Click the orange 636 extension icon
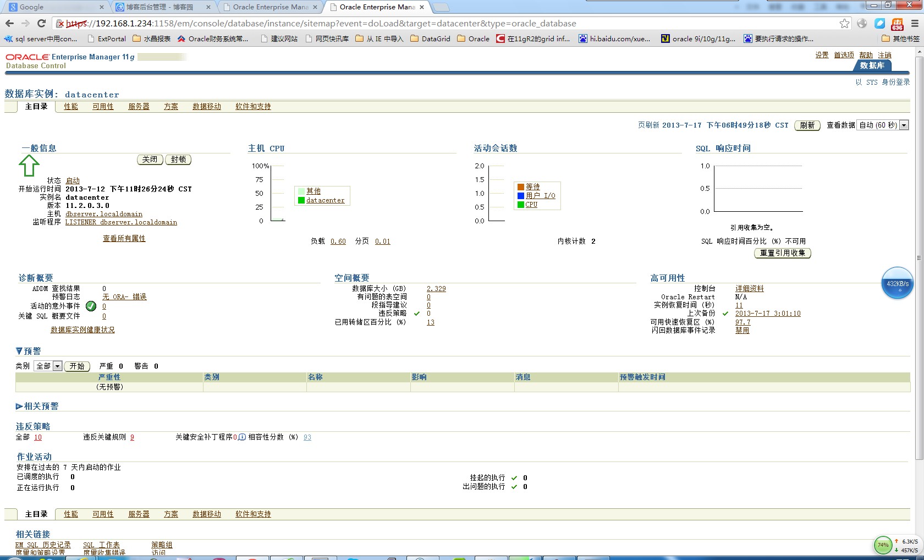 coord(897,24)
